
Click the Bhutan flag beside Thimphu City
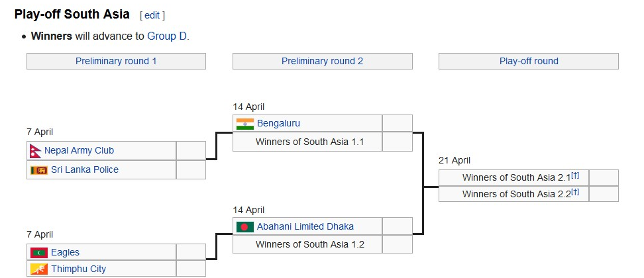point(39,269)
